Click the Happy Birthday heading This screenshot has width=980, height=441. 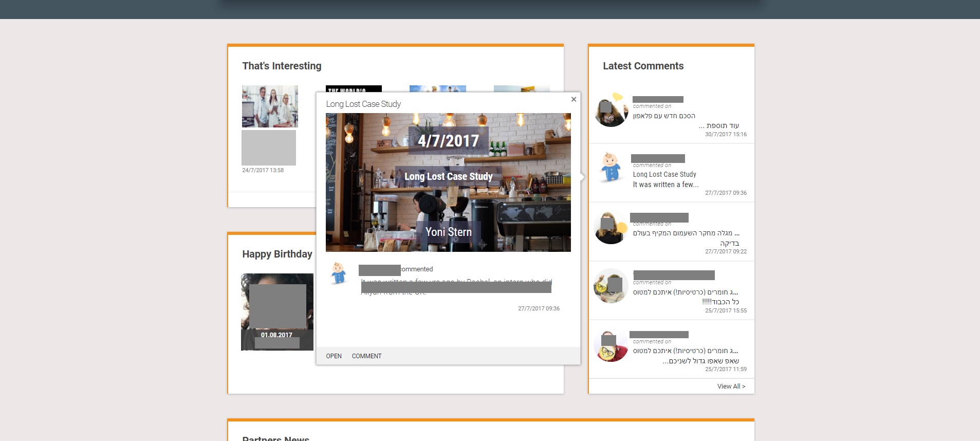tap(277, 254)
